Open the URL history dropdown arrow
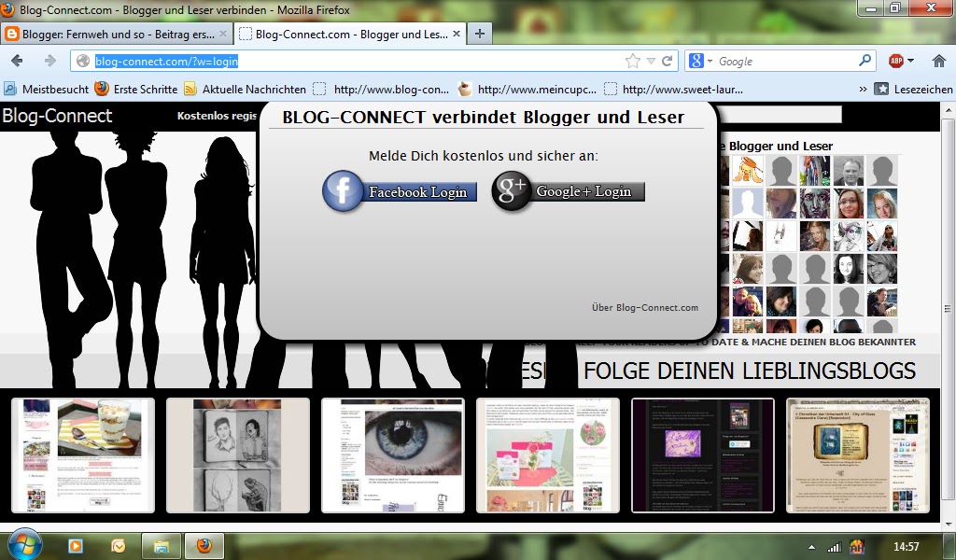This screenshot has width=956, height=560. coord(651,61)
